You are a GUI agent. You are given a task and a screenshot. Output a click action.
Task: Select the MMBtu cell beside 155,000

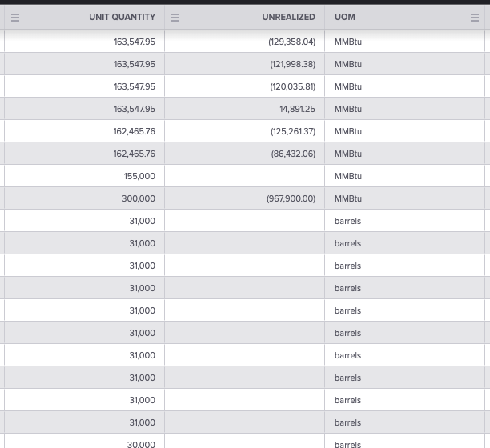(404, 176)
